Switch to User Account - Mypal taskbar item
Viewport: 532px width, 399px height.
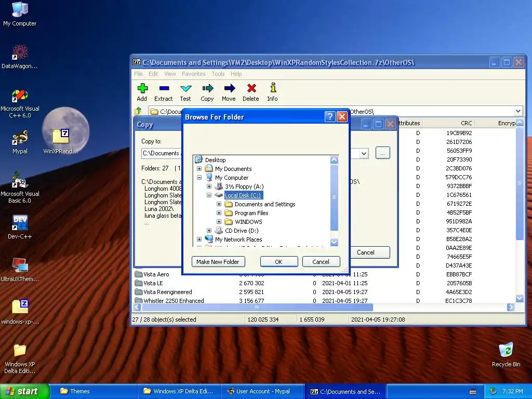(262, 391)
